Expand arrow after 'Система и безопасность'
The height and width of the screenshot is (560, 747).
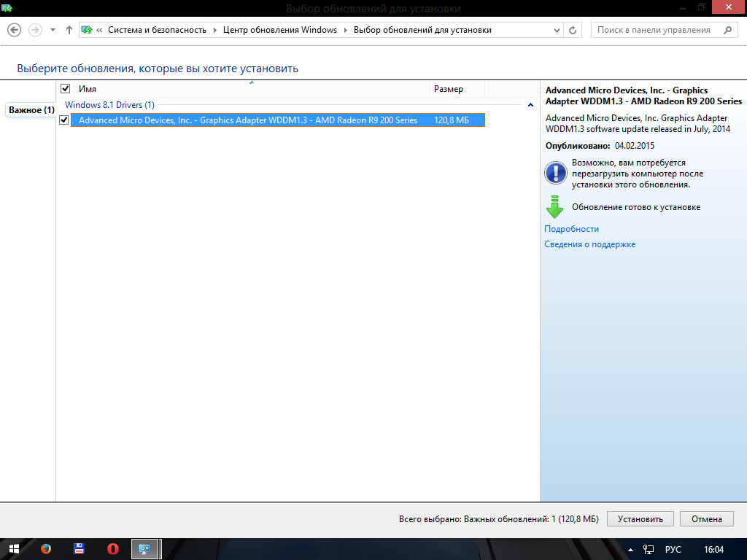(215, 30)
